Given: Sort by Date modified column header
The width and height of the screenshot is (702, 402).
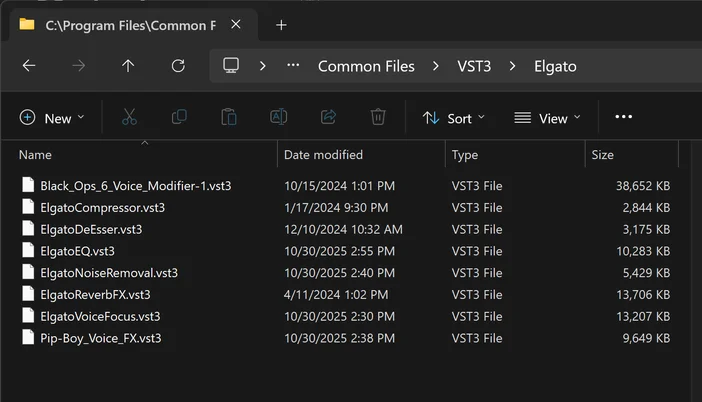Looking at the screenshot, I should click(323, 155).
